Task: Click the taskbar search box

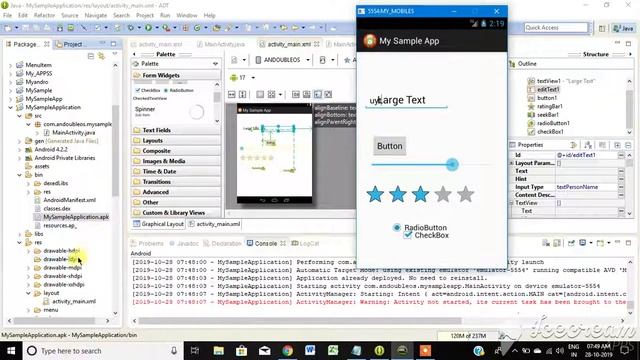Action: [x=102, y=351]
